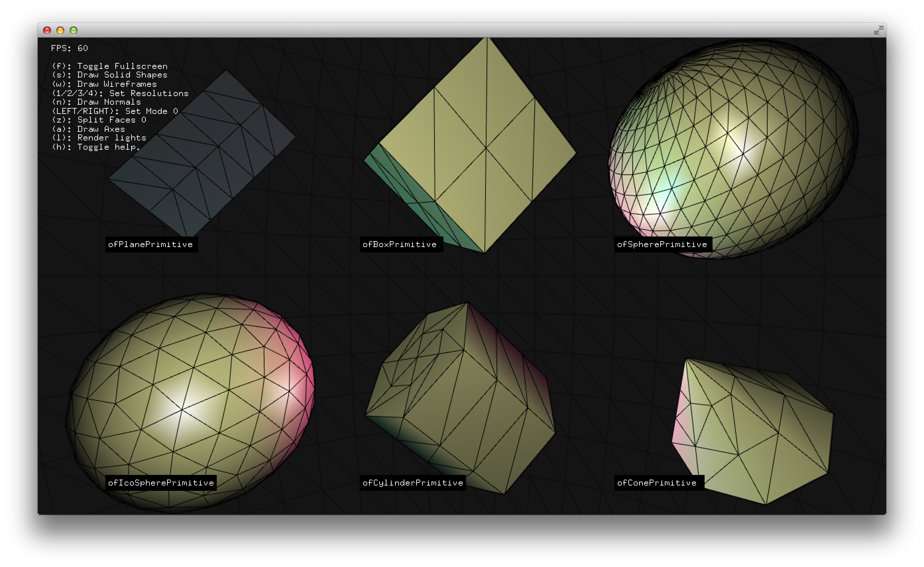Toggle the '(w): Draw Wireframes' help entry
The image size is (924, 567).
(105, 84)
